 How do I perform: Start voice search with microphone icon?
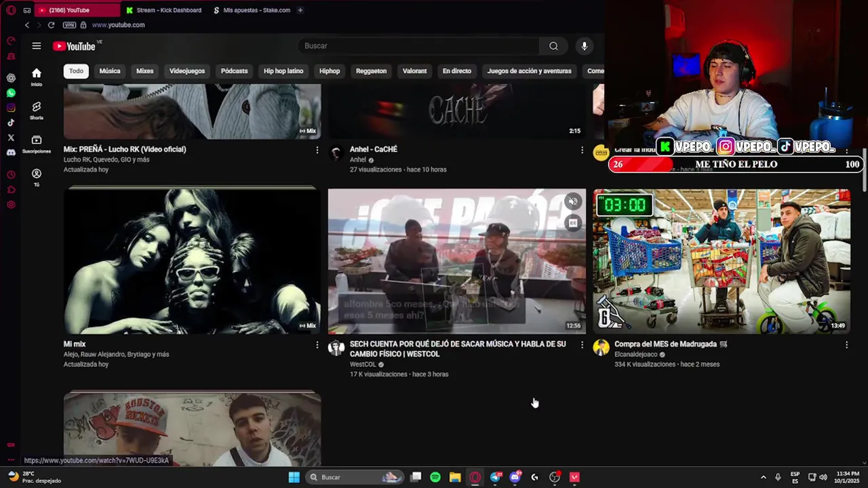coord(585,46)
